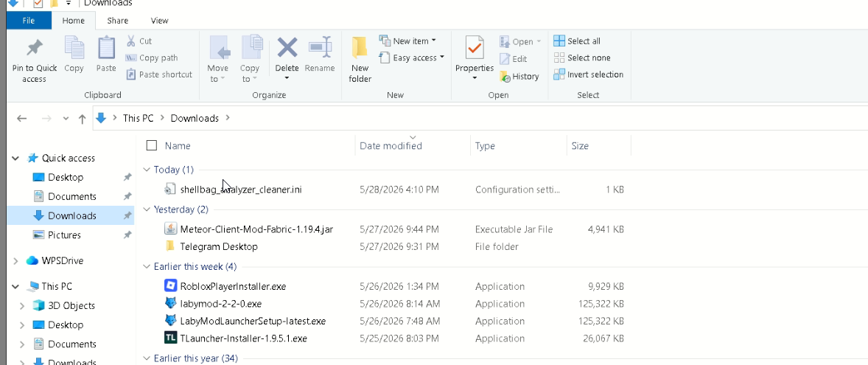Image resolution: width=868 pixels, height=365 pixels.
Task: Sort by the Date modified column
Action: point(391,146)
